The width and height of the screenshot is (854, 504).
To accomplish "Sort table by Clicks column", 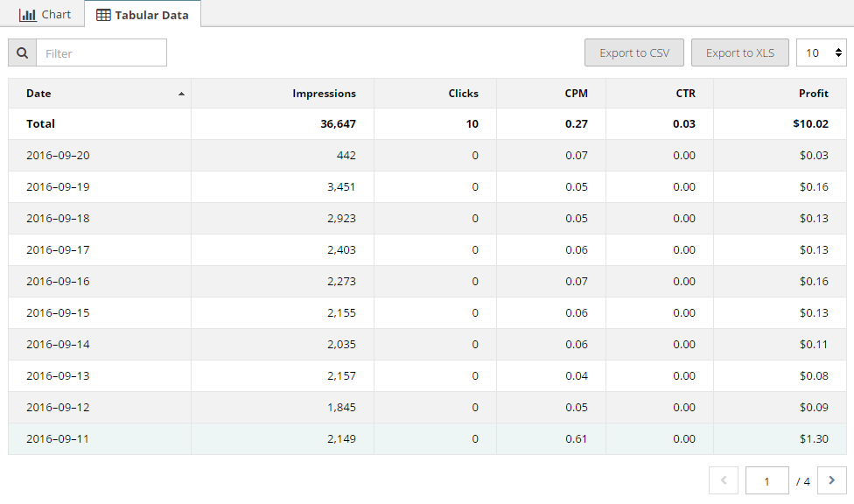I will (463, 94).
